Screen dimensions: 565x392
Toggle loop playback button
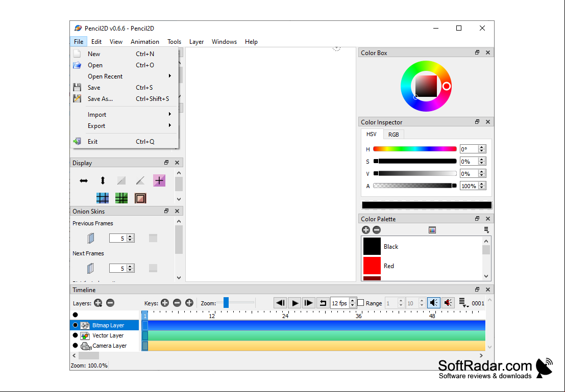pos(323,303)
